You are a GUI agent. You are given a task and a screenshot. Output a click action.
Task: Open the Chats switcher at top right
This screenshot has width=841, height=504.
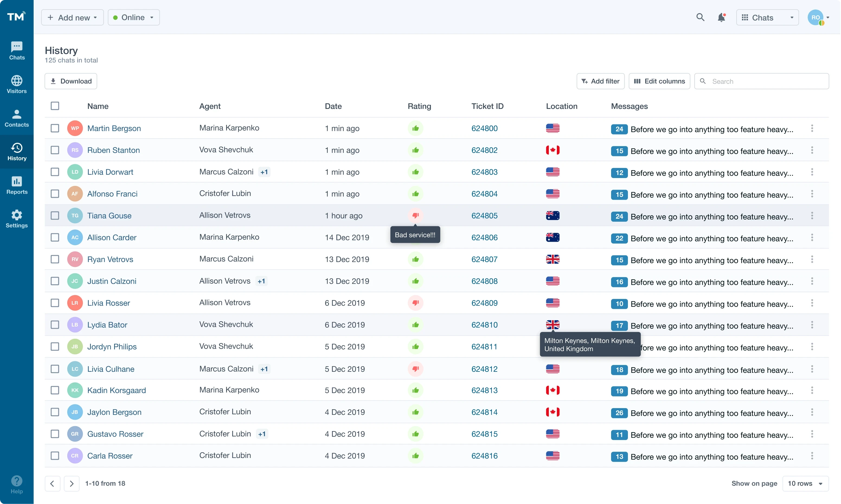tap(767, 17)
